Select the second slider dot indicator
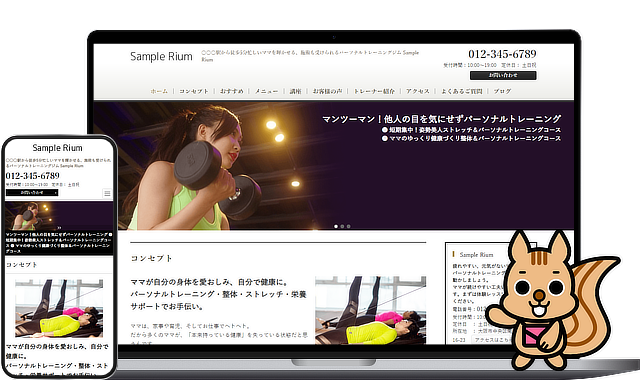640x380 pixels. 342,226
